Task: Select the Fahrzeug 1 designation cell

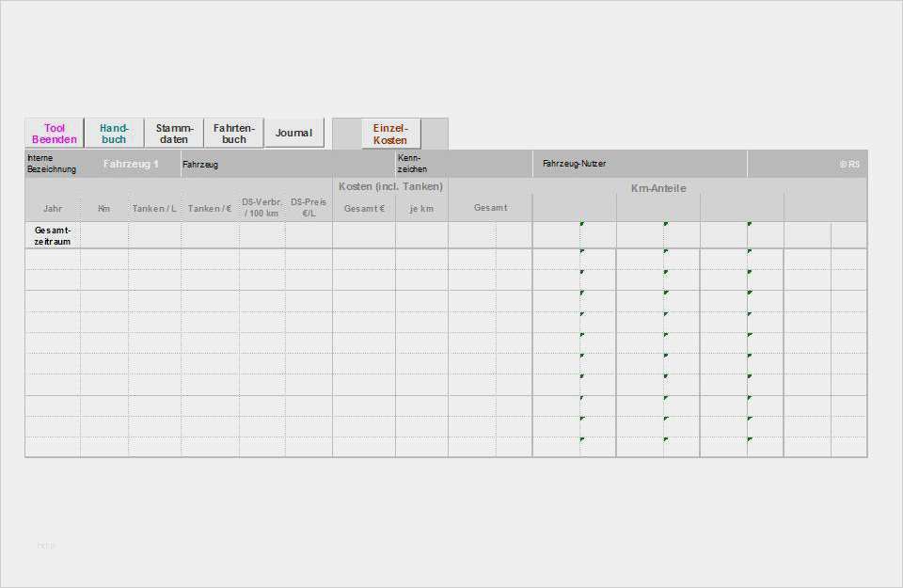Action: tap(131, 164)
